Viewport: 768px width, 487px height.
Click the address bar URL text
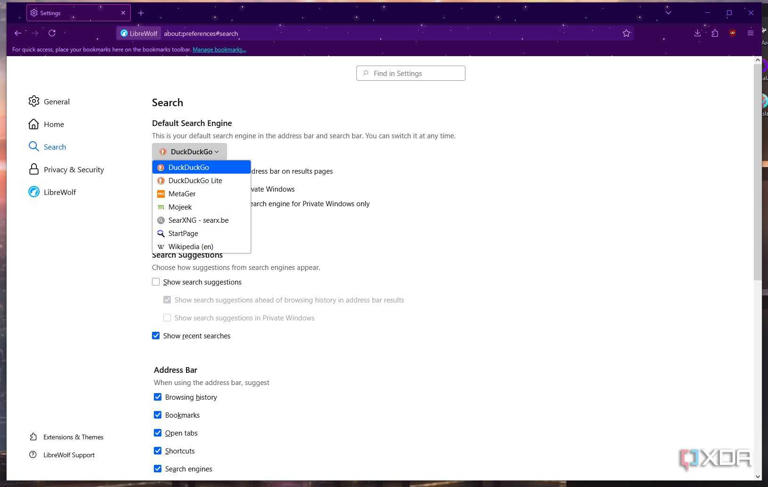click(x=201, y=34)
